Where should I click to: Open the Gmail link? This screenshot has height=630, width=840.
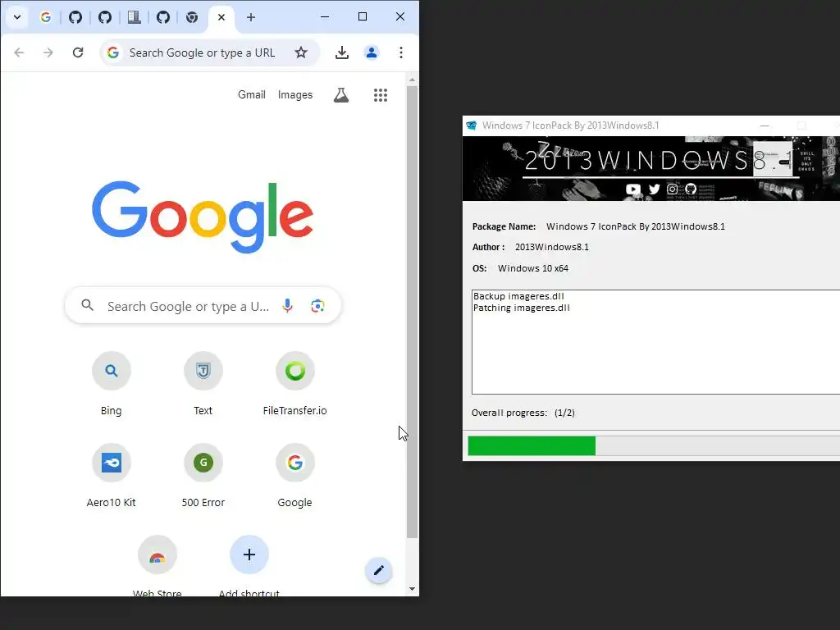(252, 95)
